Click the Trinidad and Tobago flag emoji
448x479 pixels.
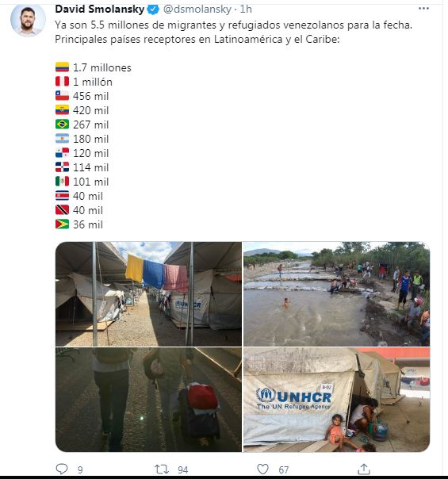tap(62, 210)
